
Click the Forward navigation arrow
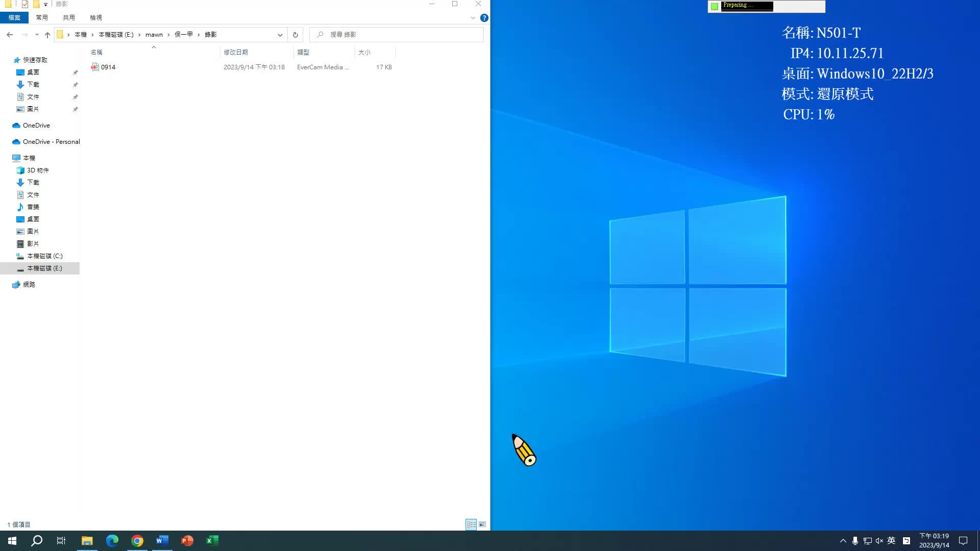24,35
